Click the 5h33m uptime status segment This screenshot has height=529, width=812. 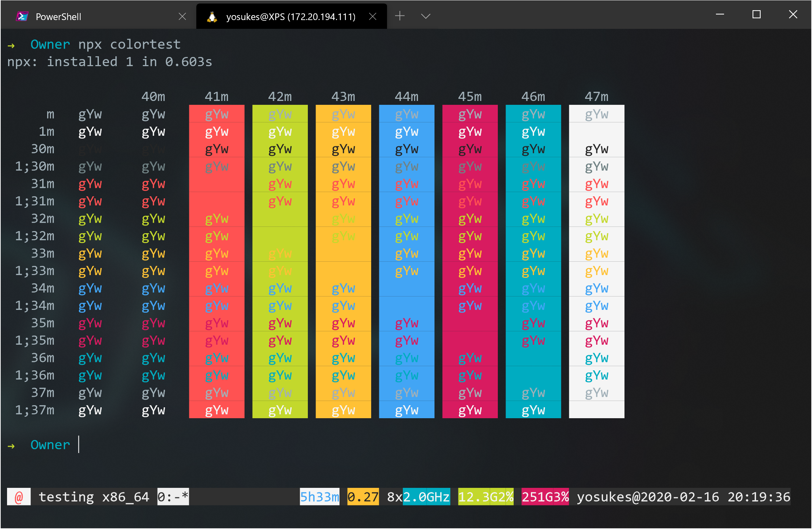coord(319,497)
